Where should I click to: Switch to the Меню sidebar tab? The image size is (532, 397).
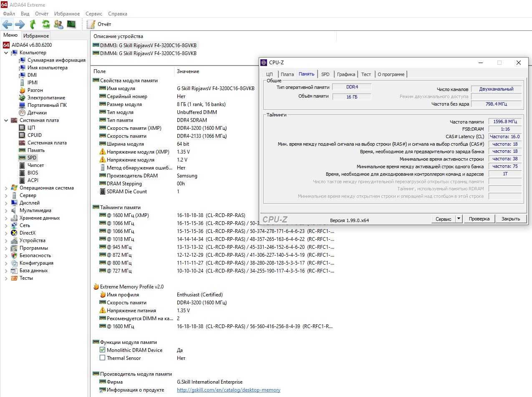[10, 35]
